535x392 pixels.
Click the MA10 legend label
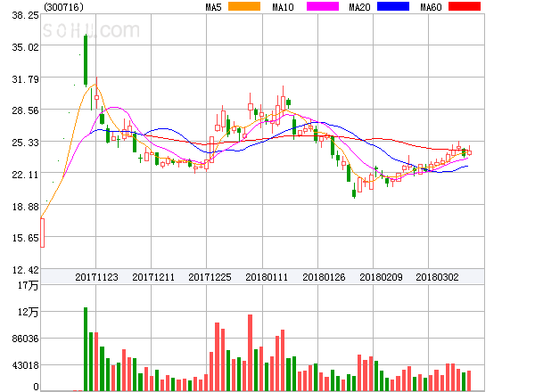[283, 7]
